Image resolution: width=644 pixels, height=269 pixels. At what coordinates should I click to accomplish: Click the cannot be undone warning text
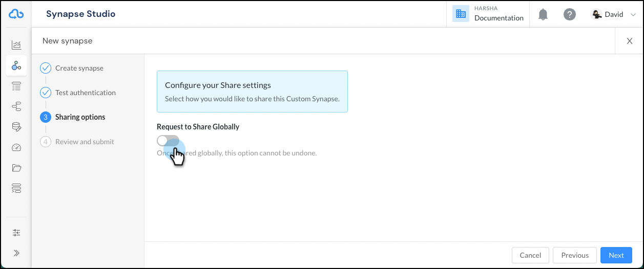coord(237,153)
